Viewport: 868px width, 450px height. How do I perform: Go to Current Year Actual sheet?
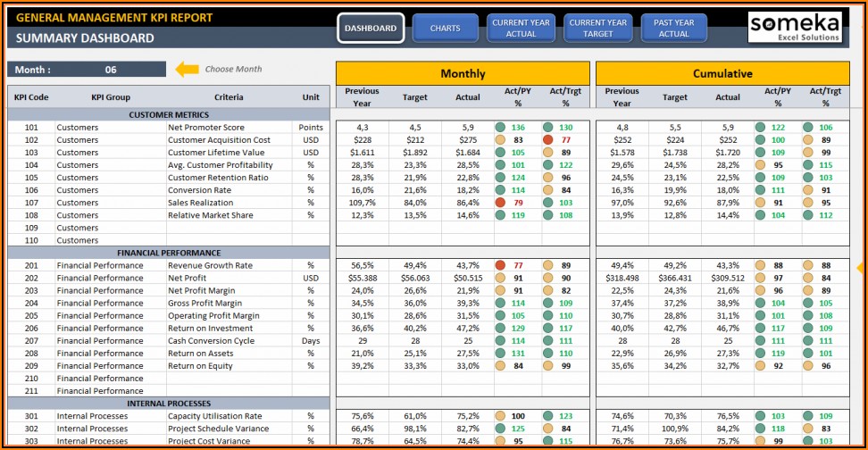point(522,29)
